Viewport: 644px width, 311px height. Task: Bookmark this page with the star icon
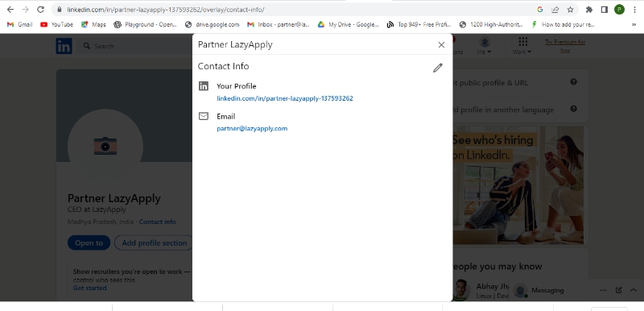(570, 10)
